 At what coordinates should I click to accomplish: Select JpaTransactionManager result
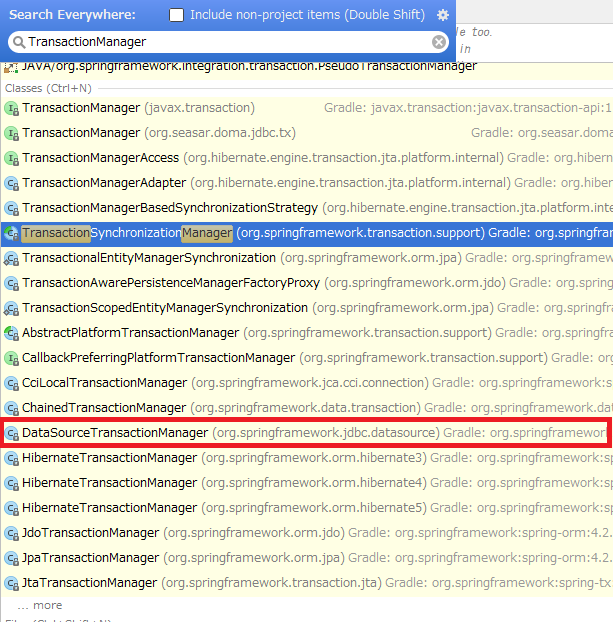(307, 558)
